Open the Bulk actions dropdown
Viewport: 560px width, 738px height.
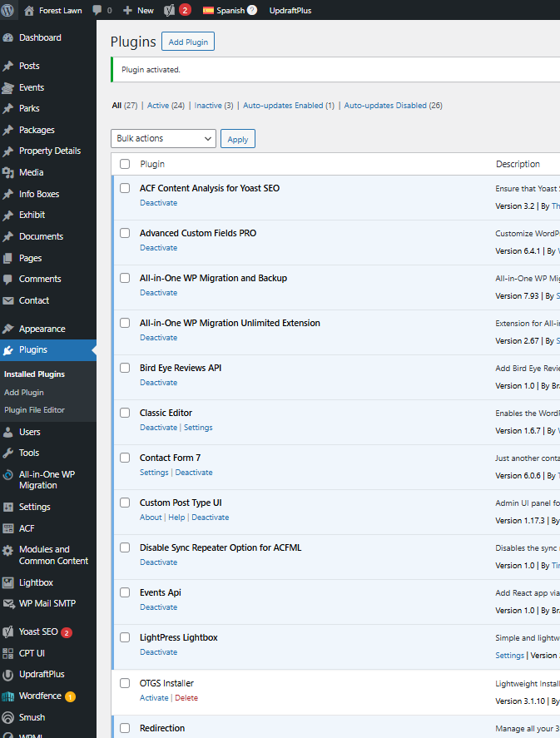tap(163, 138)
